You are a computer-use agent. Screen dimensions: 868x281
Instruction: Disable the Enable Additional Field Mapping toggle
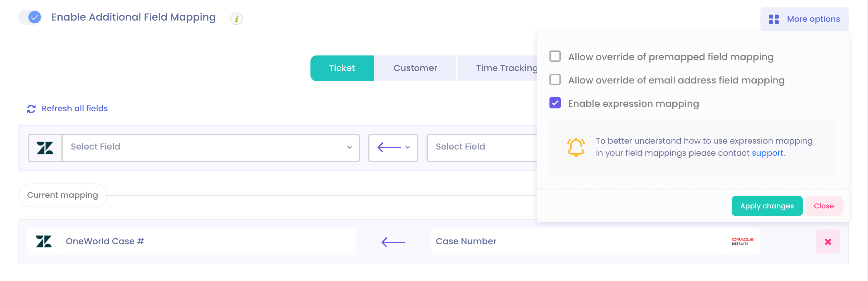pyautogui.click(x=30, y=18)
